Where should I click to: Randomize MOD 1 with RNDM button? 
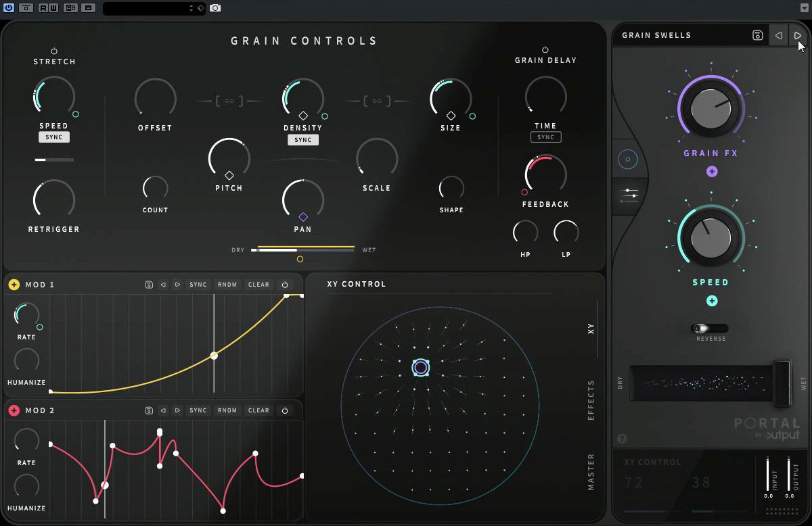click(227, 285)
